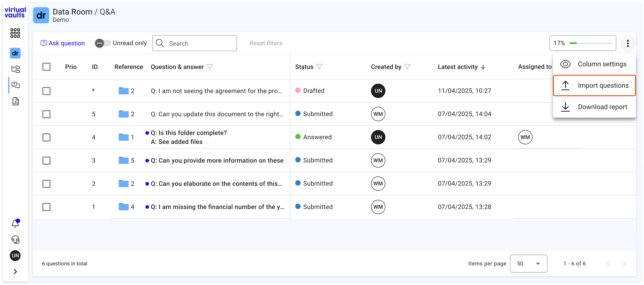The height and width of the screenshot is (285, 644).
Task: Choose Download report menu entry
Action: coord(594,107)
